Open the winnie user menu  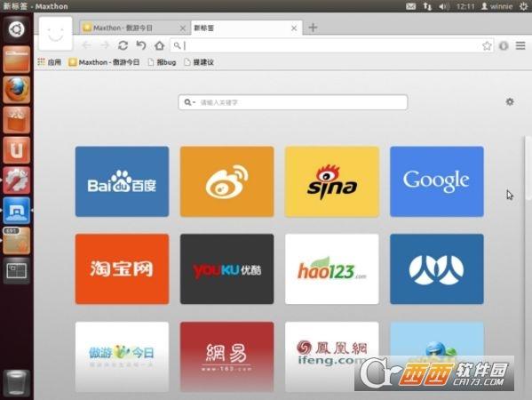[497, 6]
